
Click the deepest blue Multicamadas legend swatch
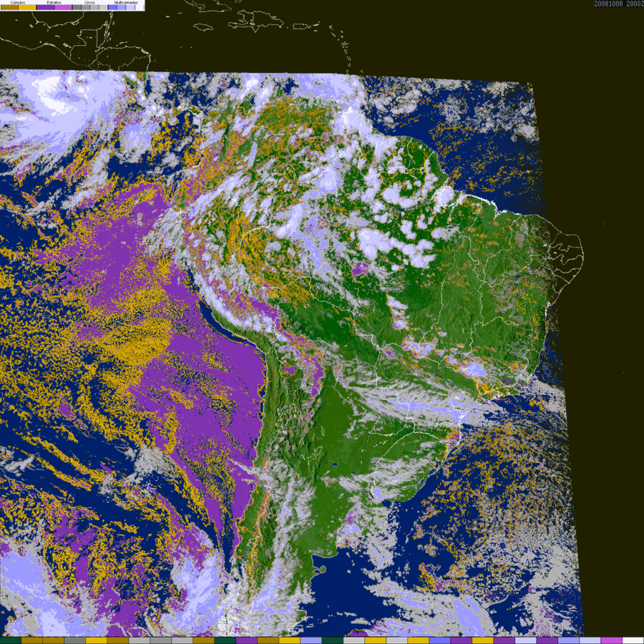[112, 7]
